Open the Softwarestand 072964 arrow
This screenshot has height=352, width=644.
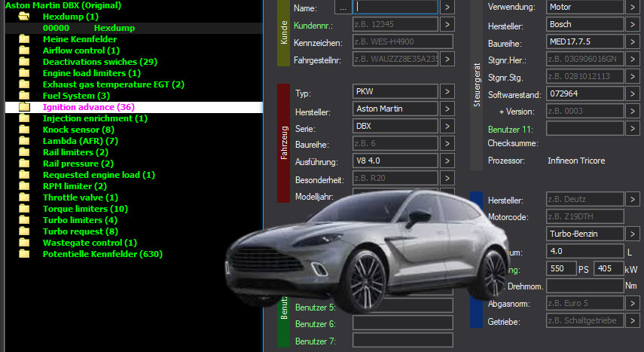tap(633, 93)
